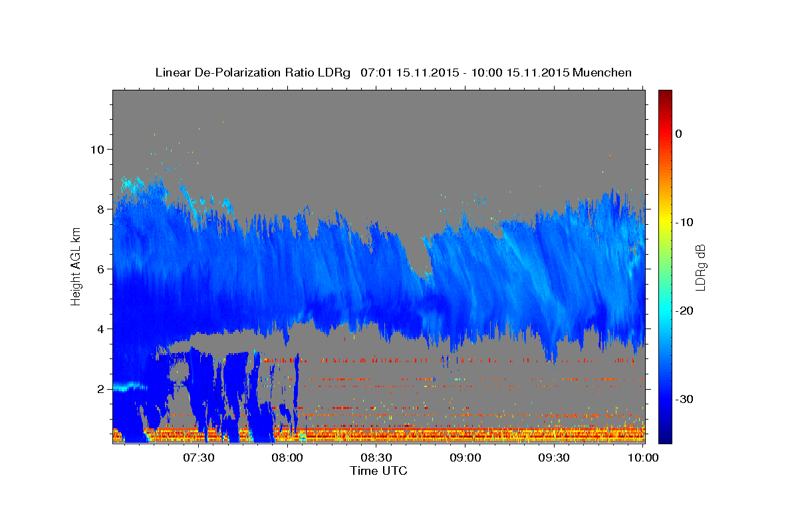Click the colorbar value -30
Viewport: 798px width, 532px height.
pyautogui.click(x=685, y=399)
